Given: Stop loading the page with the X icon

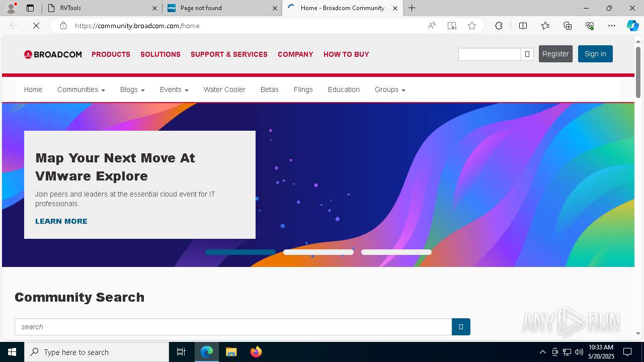Looking at the screenshot, I should click(36, 26).
